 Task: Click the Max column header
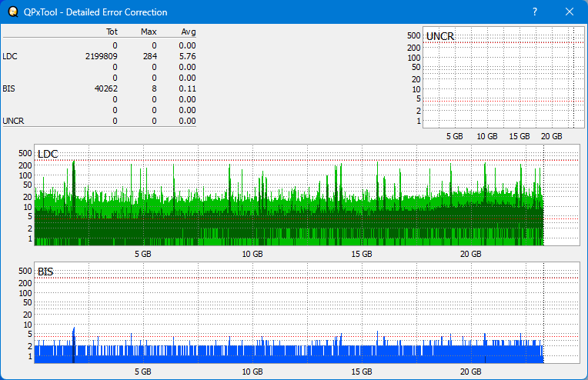[149, 32]
